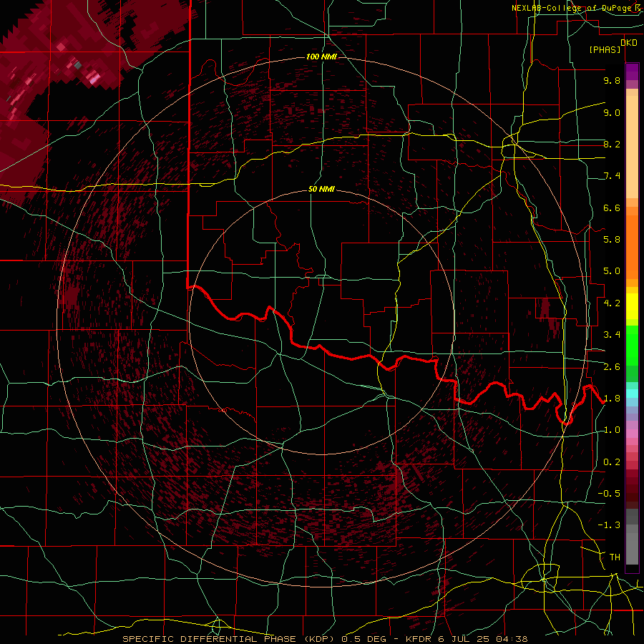Viewport: 644px width, 644px height.
Task: Click the 3.4 value on the color scale
Action: pos(612,335)
